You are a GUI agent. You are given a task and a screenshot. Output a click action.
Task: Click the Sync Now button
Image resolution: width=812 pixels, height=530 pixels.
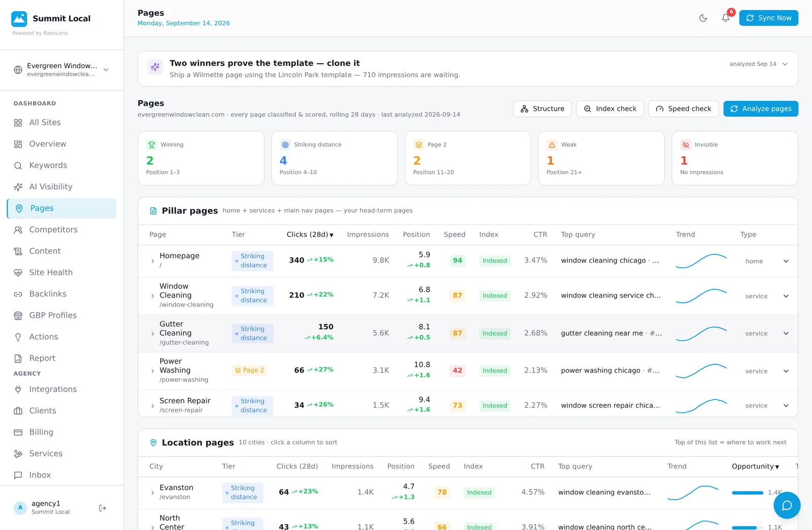click(768, 18)
